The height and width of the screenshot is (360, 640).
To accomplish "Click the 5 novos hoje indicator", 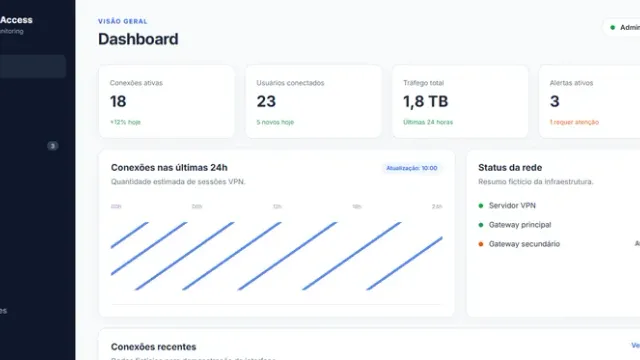I will 275,122.
